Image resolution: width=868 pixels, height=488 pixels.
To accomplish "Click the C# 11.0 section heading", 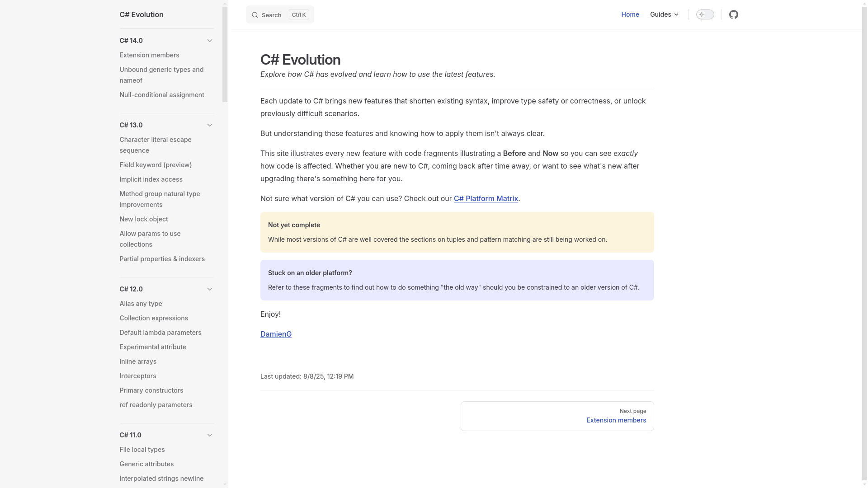I will click(x=131, y=435).
